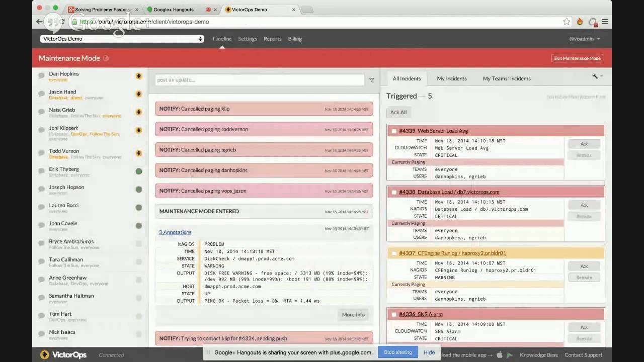
Task: Click chat bubble icon beside Anne Greenhaw
Action: tap(42, 280)
